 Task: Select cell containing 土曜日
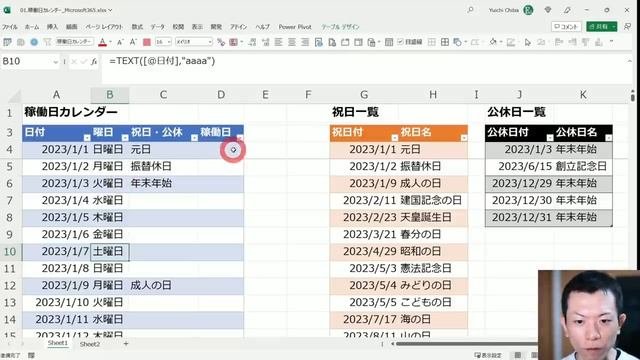coord(110,251)
